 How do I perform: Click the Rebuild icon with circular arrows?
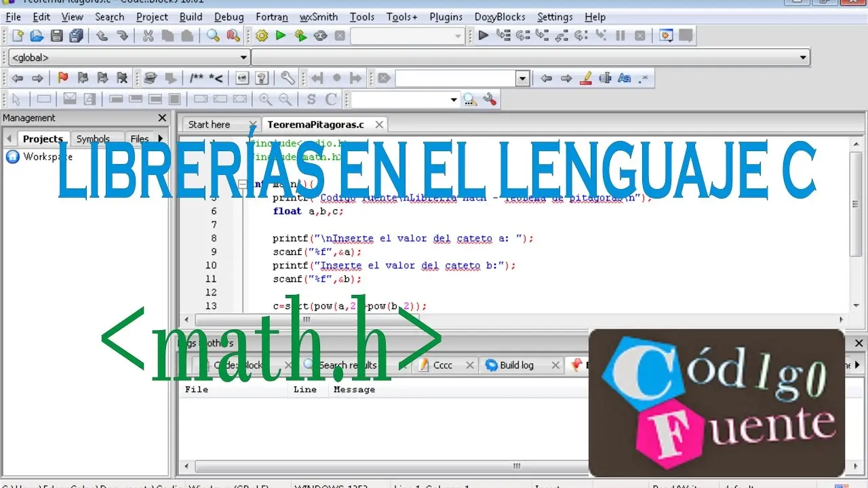pyautogui.click(x=320, y=36)
